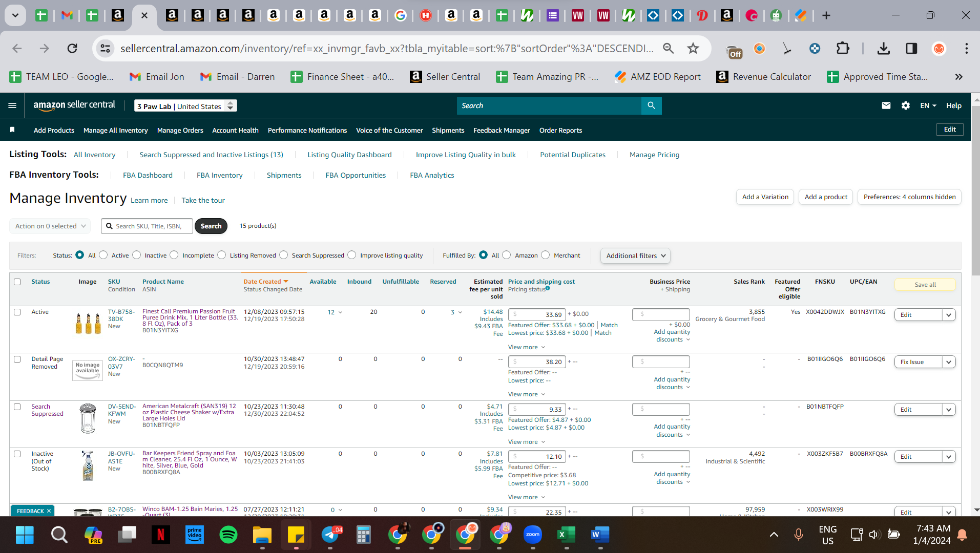
Task: Open the browser tab search dropdown
Action: (x=15, y=15)
